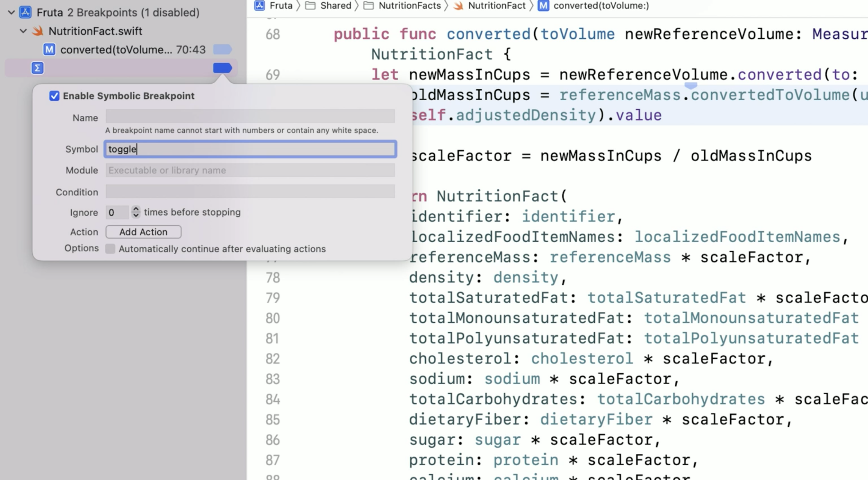Open the NutritionFacts breadcrumb item
Image resolution: width=868 pixels, height=480 pixels.
coord(409,6)
